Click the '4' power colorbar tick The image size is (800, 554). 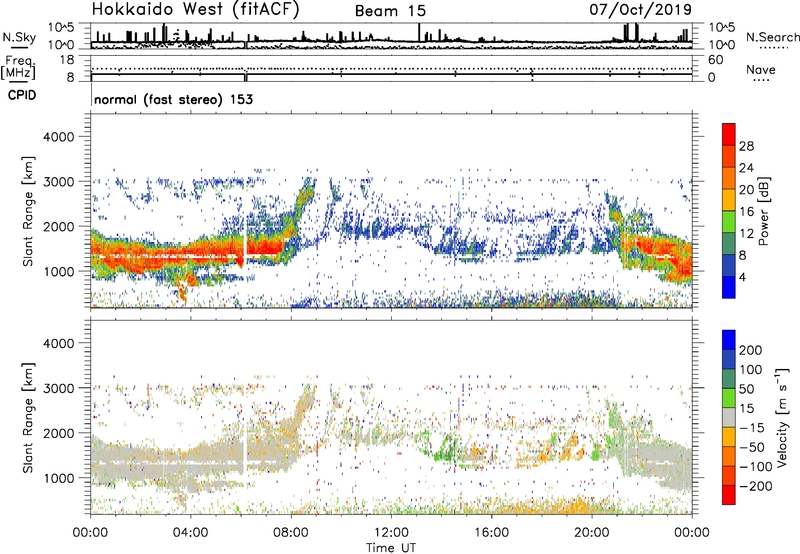click(x=742, y=277)
